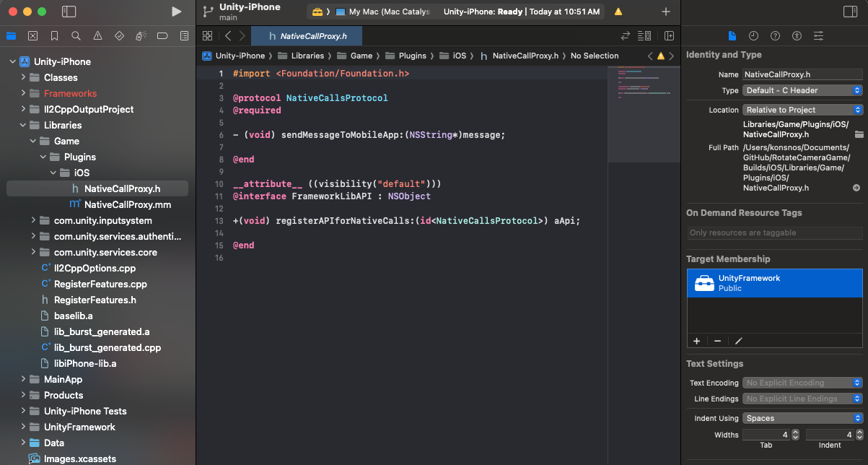Open the related items grid icon
This screenshot has height=465, width=868.
(207, 35)
